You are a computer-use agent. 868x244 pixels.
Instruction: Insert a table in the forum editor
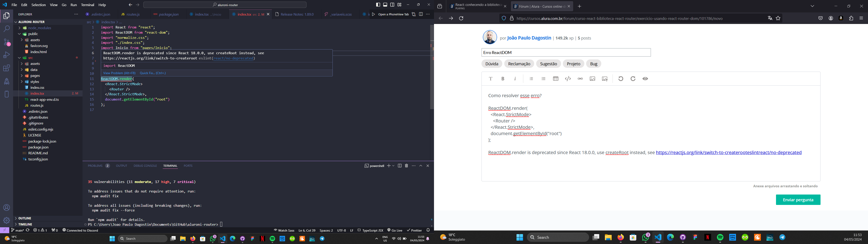(556, 79)
